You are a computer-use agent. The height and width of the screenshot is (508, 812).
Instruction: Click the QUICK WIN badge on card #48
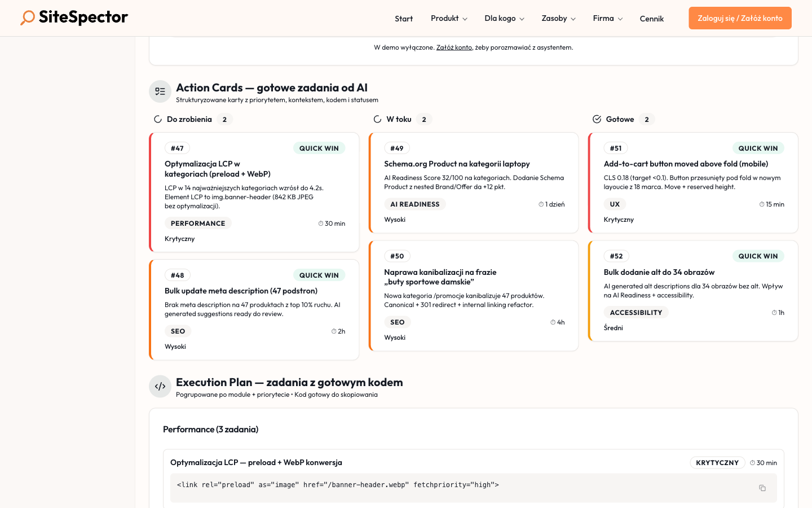[x=319, y=275]
